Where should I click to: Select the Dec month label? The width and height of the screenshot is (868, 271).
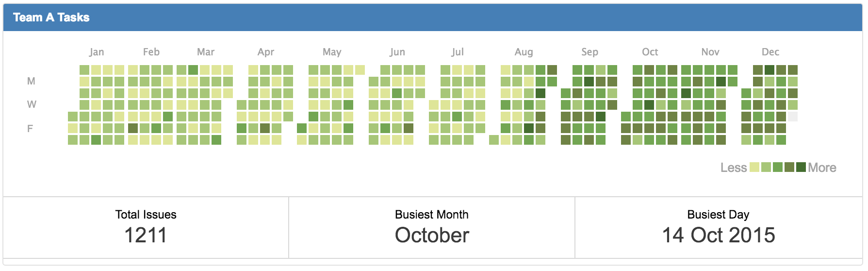coord(770,52)
